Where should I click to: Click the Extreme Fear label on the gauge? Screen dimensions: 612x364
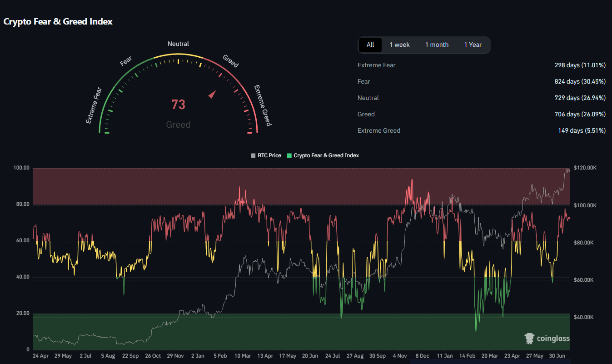[95, 105]
